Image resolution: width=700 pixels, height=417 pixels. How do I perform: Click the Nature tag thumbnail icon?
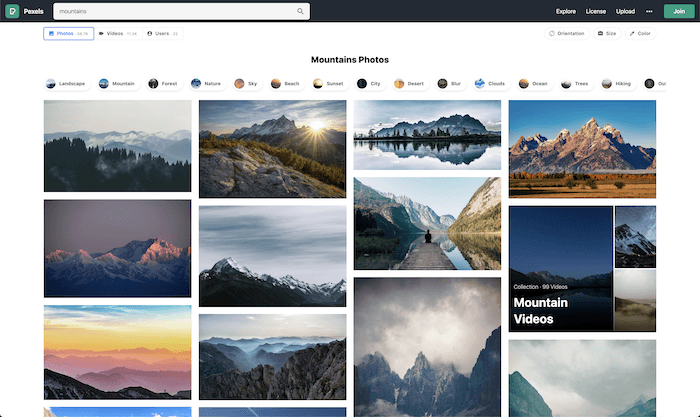tap(196, 83)
